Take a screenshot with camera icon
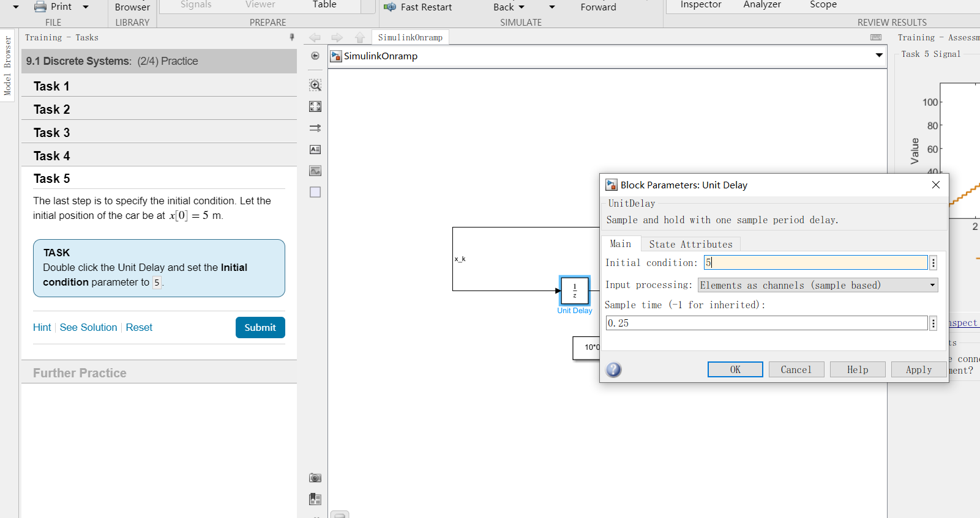 pyautogui.click(x=315, y=478)
